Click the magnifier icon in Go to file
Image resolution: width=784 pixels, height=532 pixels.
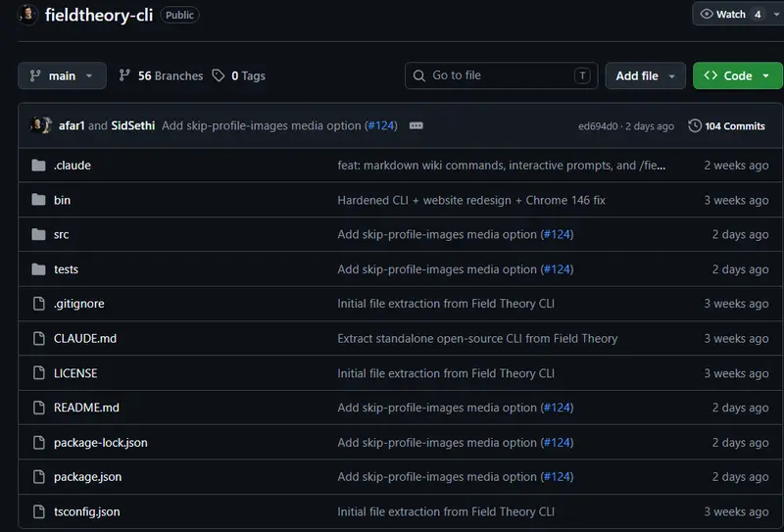(419, 75)
